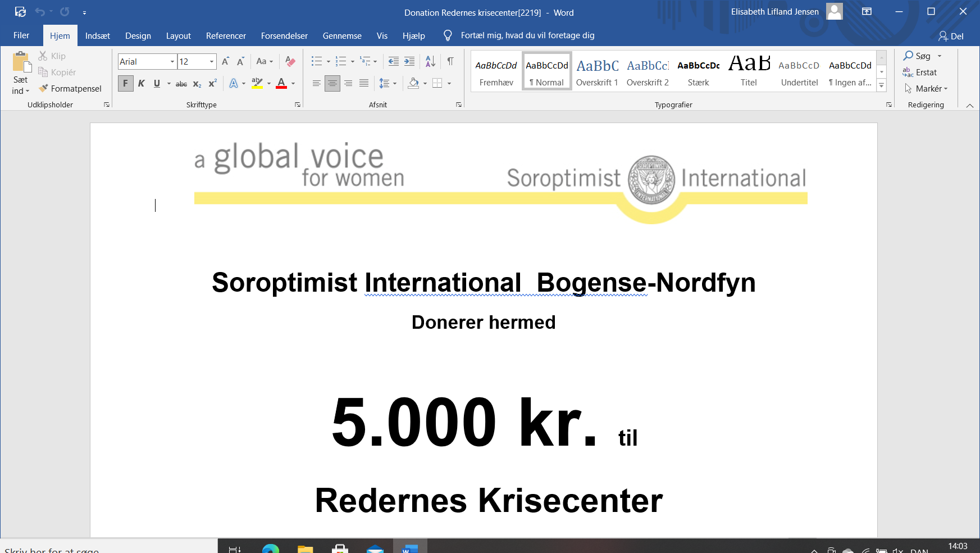Open the Erstat replace tool

919,72
